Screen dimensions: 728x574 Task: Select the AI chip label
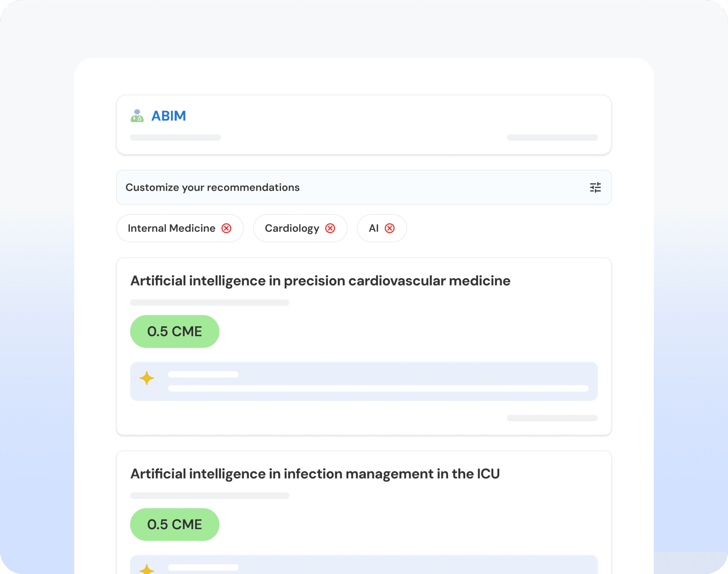(x=373, y=228)
